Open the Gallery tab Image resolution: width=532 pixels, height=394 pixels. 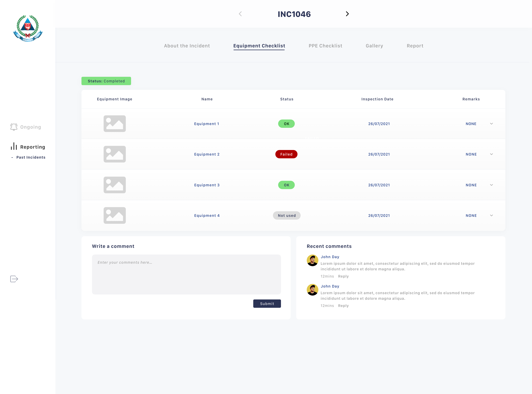click(x=374, y=46)
